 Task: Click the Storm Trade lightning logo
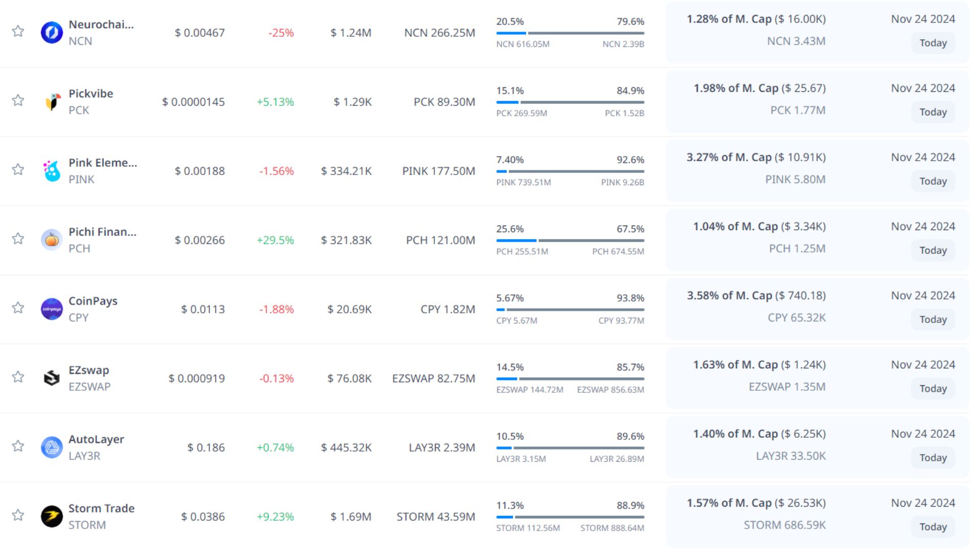pyautogui.click(x=52, y=516)
